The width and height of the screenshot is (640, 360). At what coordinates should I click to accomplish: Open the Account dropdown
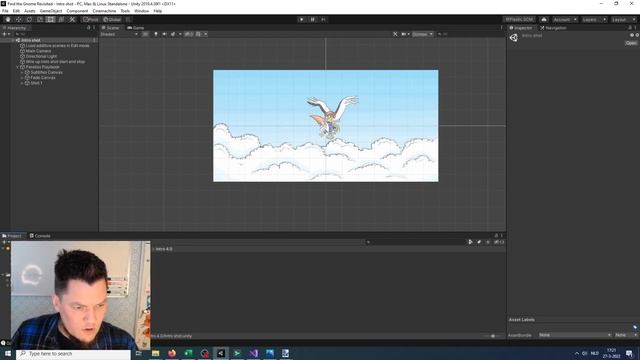tap(565, 20)
